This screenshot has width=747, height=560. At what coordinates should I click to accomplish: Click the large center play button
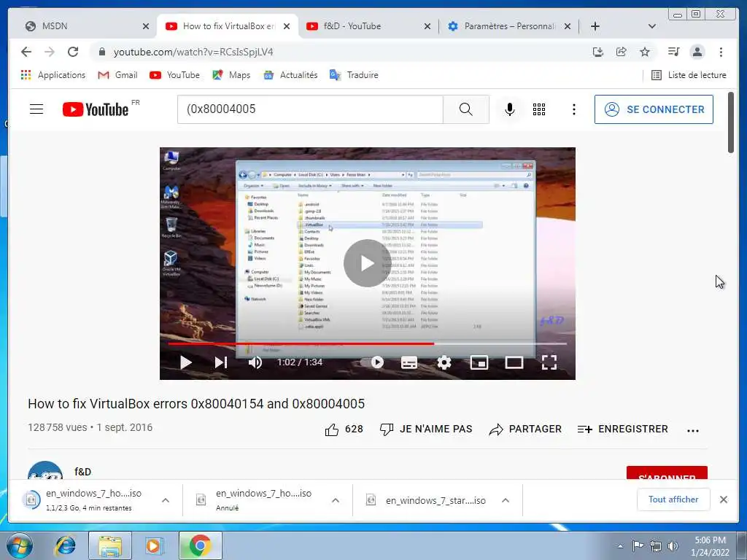click(x=366, y=262)
